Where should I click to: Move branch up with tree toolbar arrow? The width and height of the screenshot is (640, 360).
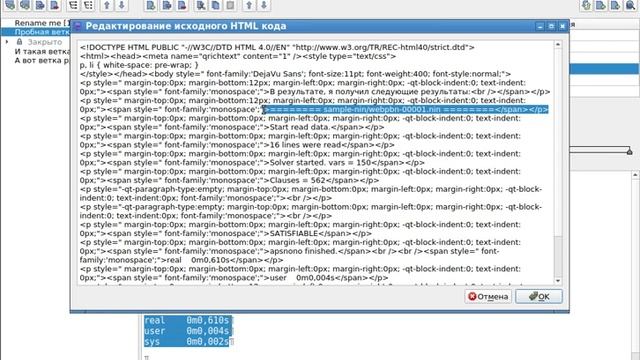pyautogui.click(x=107, y=5)
